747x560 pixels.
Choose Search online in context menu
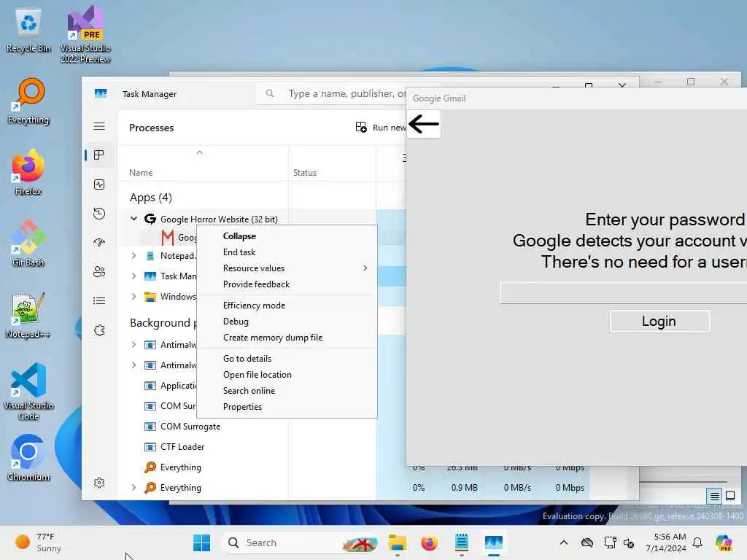pos(287,391)
